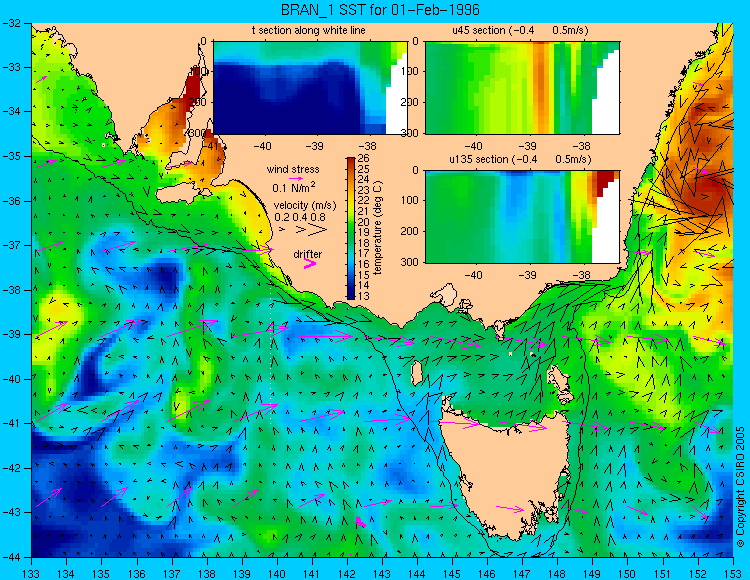The height and width of the screenshot is (580, 750).
Task: Click the magenta drifter legend marker
Action: 310,263
